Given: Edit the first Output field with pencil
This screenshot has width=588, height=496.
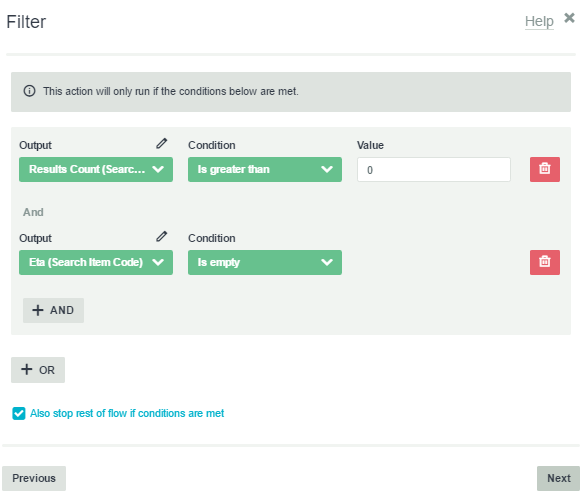Looking at the screenshot, I should [162, 144].
